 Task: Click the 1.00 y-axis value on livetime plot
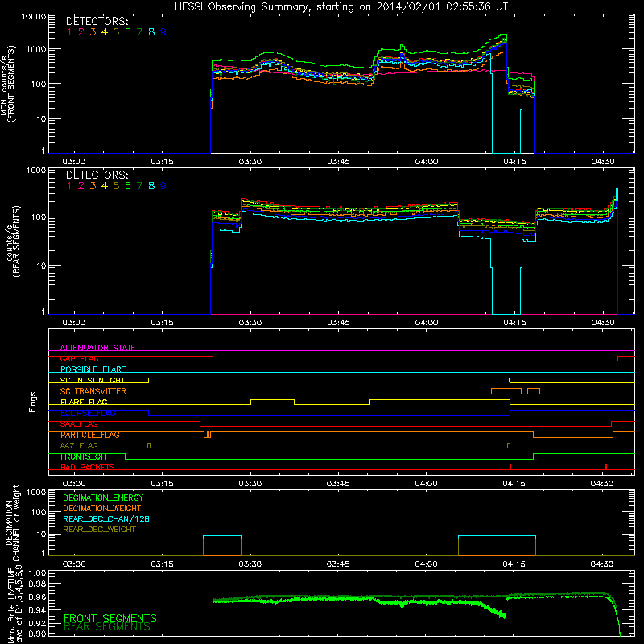(37, 572)
